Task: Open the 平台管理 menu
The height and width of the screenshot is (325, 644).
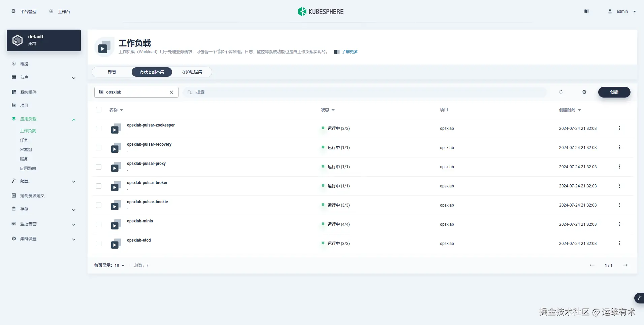Action: point(24,11)
